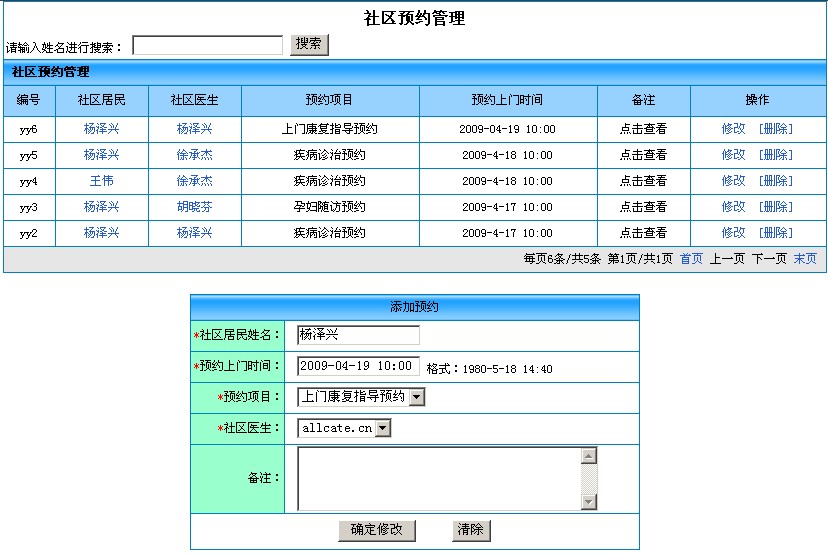The height and width of the screenshot is (555, 828).
Task: Click inside the 备注 textarea
Action: tap(438, 478)
